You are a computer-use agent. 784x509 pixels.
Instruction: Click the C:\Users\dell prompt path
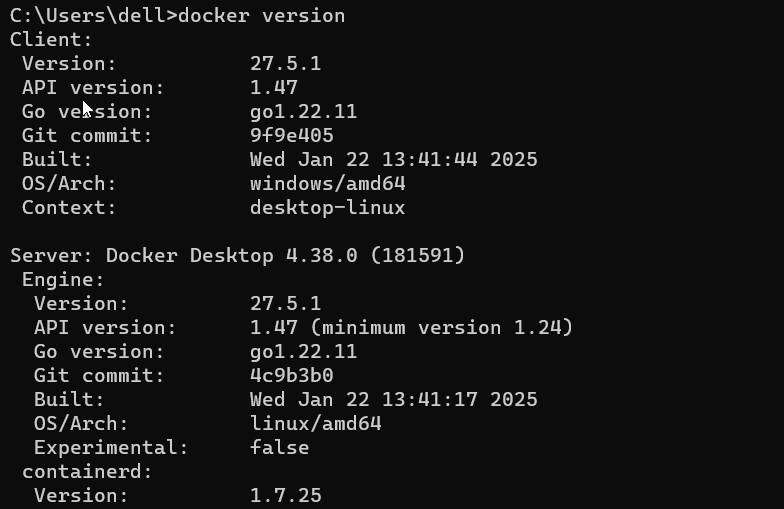click(x=88, y=16)
